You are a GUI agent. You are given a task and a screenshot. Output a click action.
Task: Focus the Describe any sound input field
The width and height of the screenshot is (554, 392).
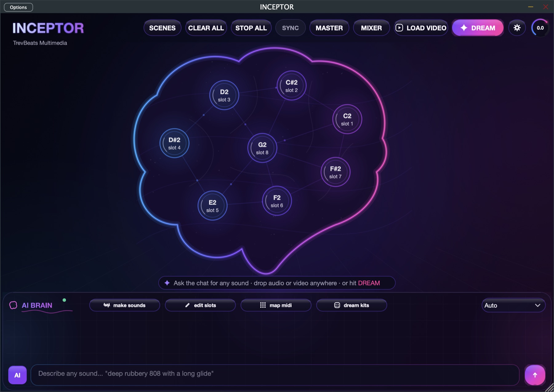coord(275,375)
